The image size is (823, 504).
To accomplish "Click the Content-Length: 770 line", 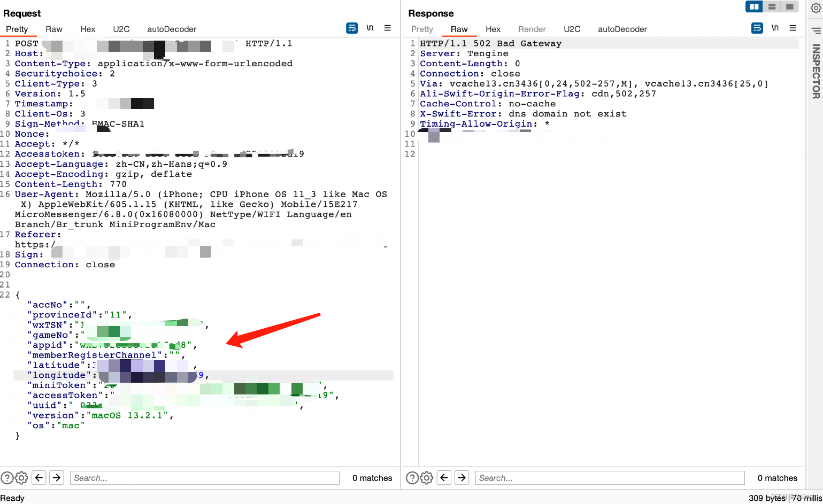I will (71, 184).
